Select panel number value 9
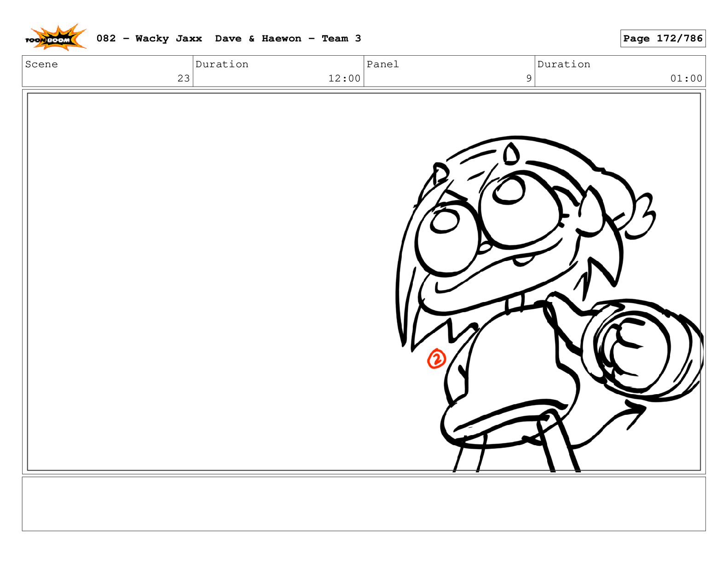 pyautogui.click(x=529, y=78)
